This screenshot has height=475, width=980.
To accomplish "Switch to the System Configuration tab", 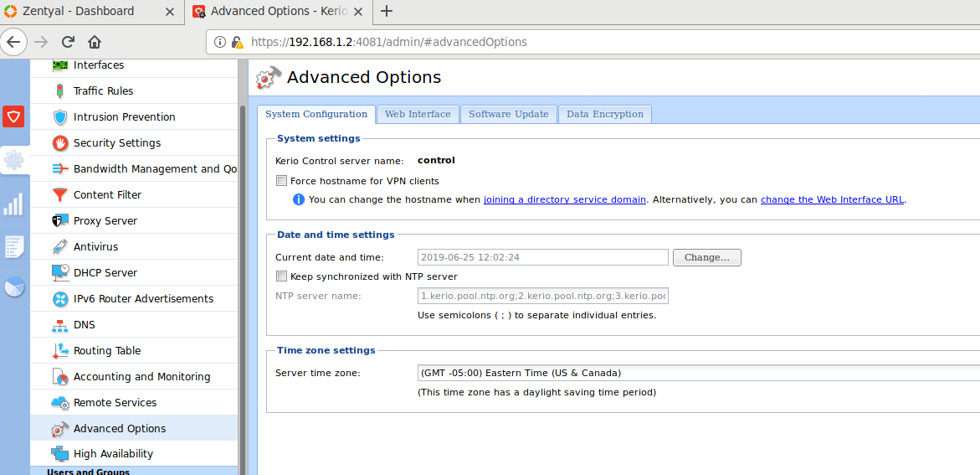I will (x=316, y=114).
